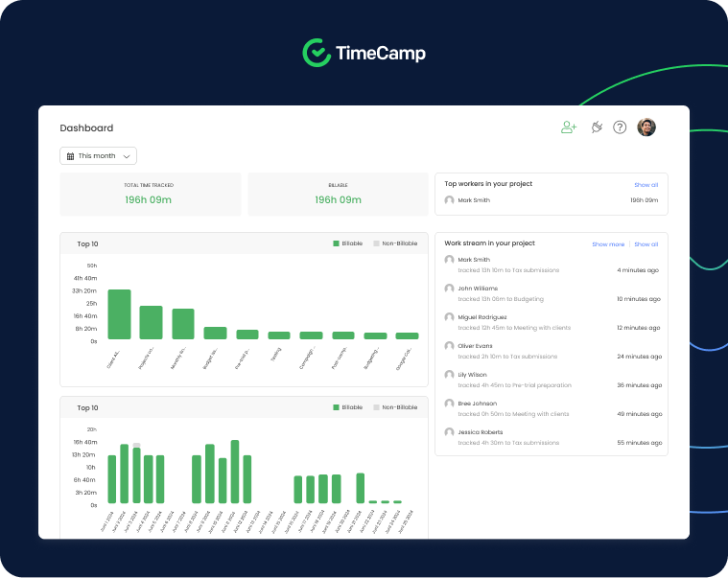
Task: Click the TimeCamp logo checkmark icon
Action: (x=316, y=54)
